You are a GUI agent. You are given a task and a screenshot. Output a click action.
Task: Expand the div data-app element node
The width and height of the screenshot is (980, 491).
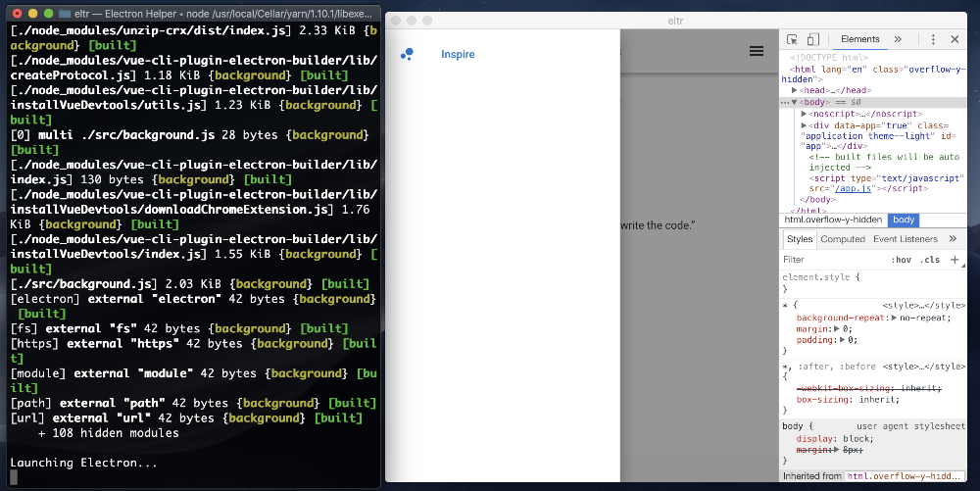(x=804, y=125)
